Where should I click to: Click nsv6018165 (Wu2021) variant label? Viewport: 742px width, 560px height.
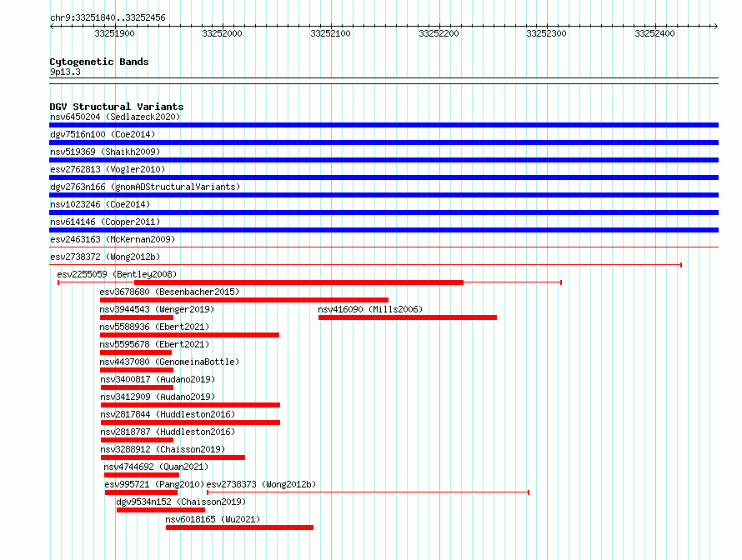click(213, 519)
